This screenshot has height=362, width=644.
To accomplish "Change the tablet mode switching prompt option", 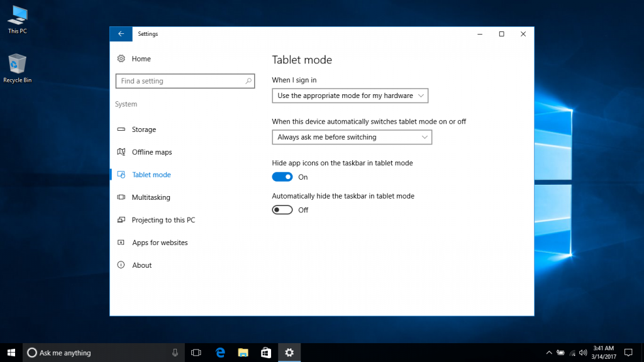I will 352,137.
